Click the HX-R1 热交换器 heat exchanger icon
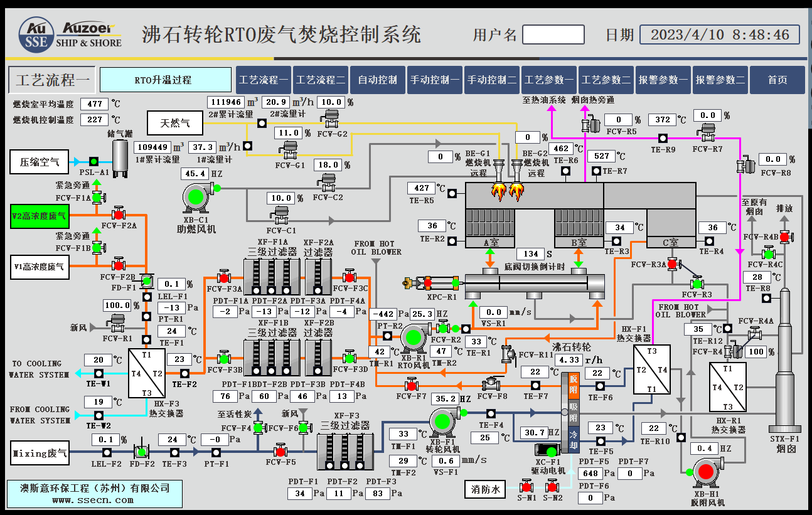The image size is (812, 515). click(x=728, y=388)
